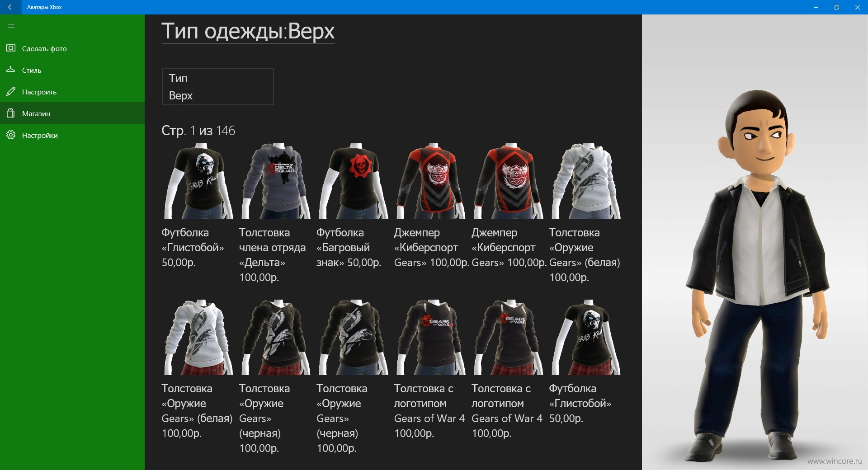Select the first Футболка «Глистобой» thumbnail in the top row

(198, 181)
